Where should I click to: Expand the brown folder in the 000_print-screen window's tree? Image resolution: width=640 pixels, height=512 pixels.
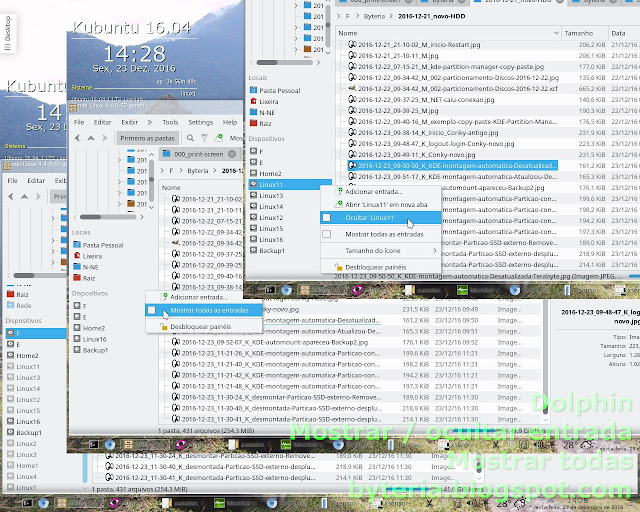click(x=120, y=204)
